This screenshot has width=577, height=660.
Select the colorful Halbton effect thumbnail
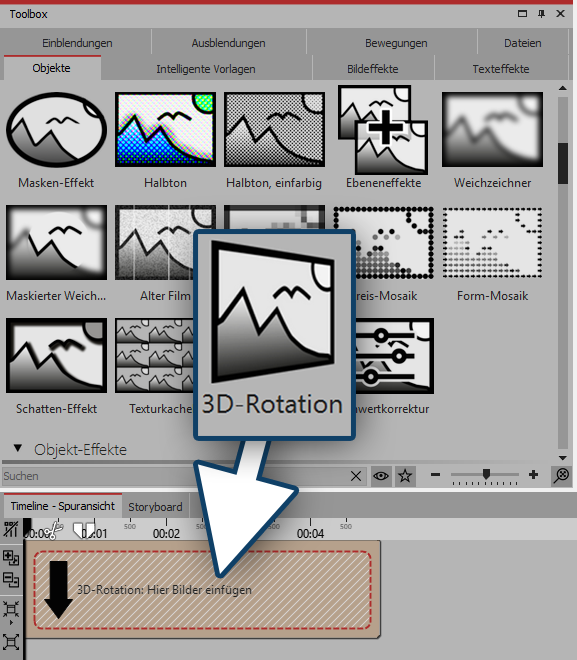[165, 130]
